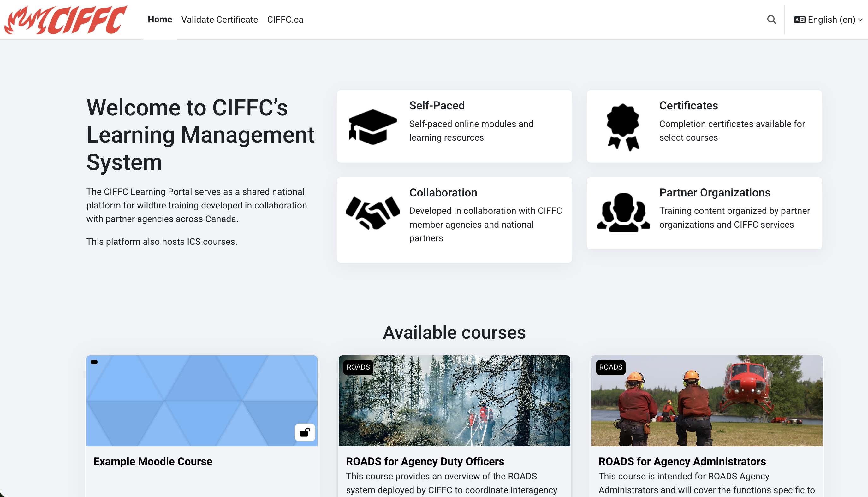Viewport: 868px width, 497px height.
Task: Click 'This platform also hosts ICS courses.' text
Action: pos(162,241)
